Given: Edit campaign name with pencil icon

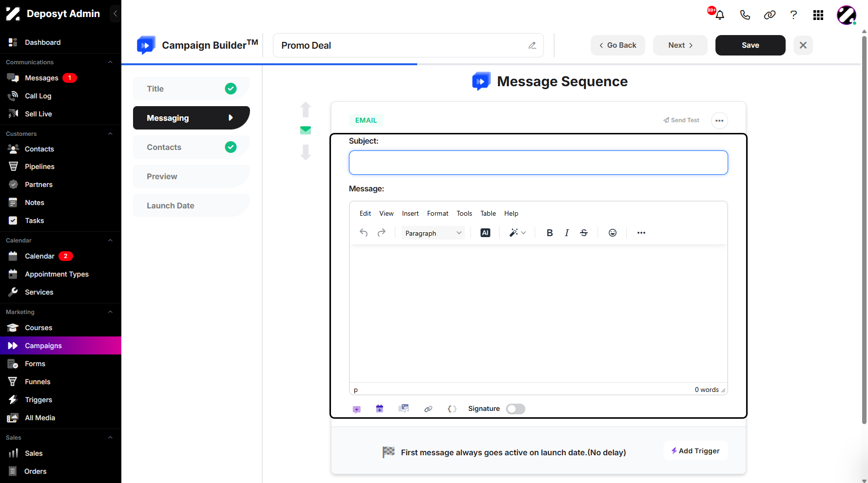Looking at the screenshot, I should [532, 45].
